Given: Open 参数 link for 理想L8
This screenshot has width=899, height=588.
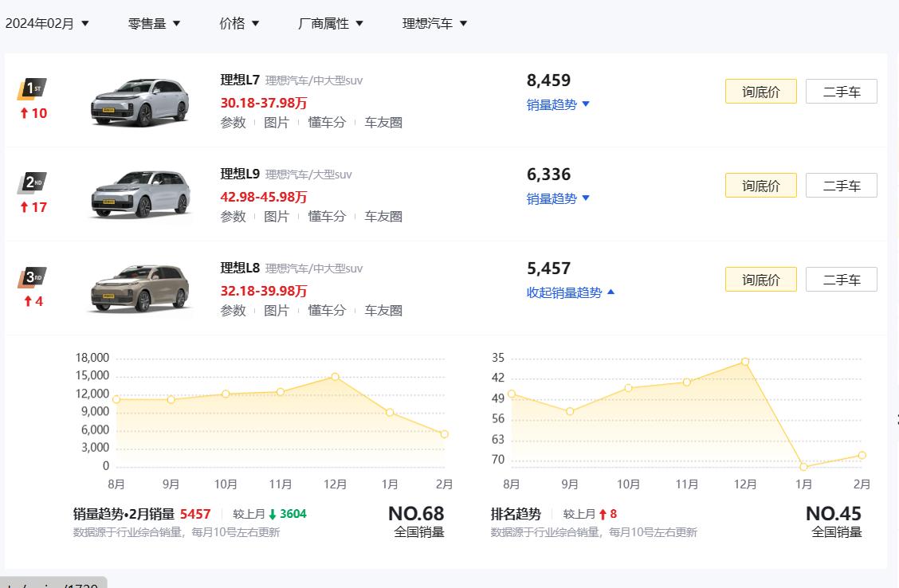Looking at the screenshot, I should 233,310.
